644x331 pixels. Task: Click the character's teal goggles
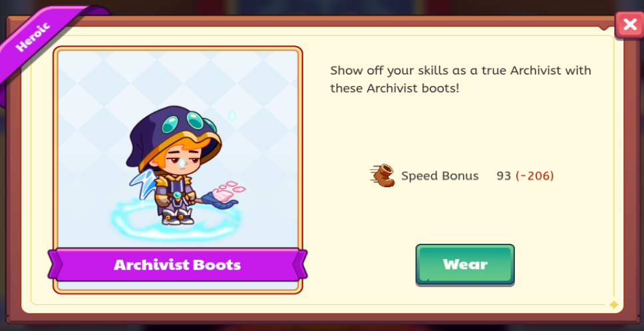coord(188,123)
